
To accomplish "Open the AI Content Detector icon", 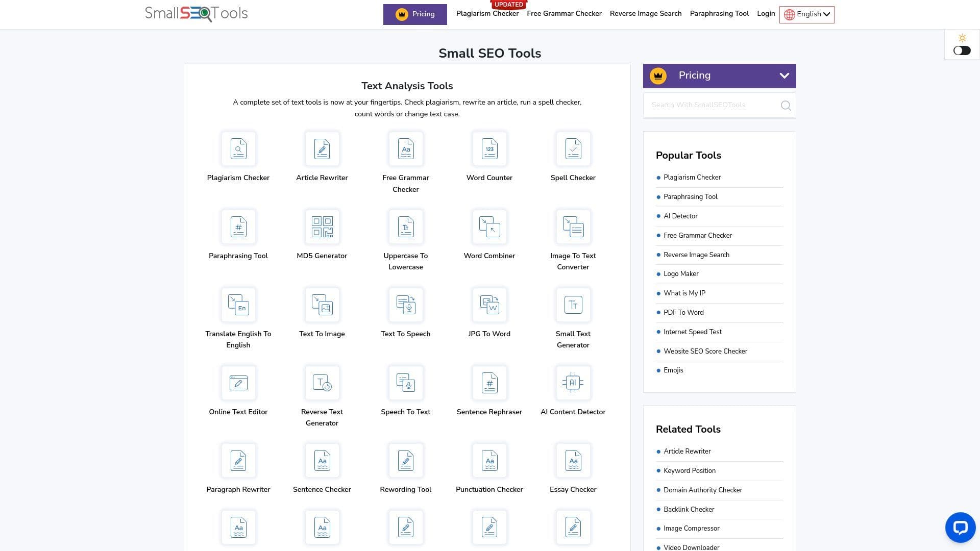I will (573, 383).
